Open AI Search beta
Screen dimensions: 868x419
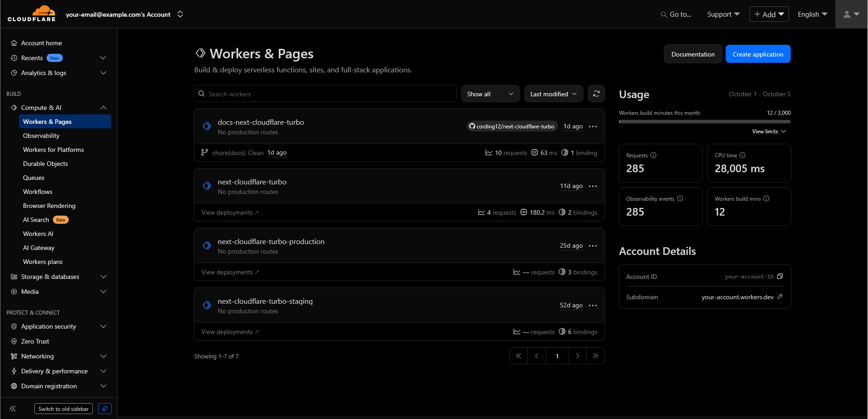(x=45, y=220)
